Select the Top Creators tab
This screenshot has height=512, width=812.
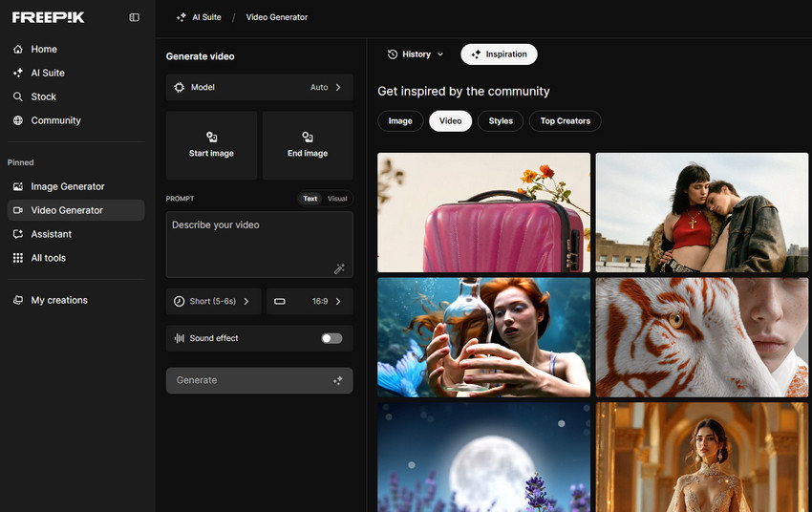(x=565, y=120)
